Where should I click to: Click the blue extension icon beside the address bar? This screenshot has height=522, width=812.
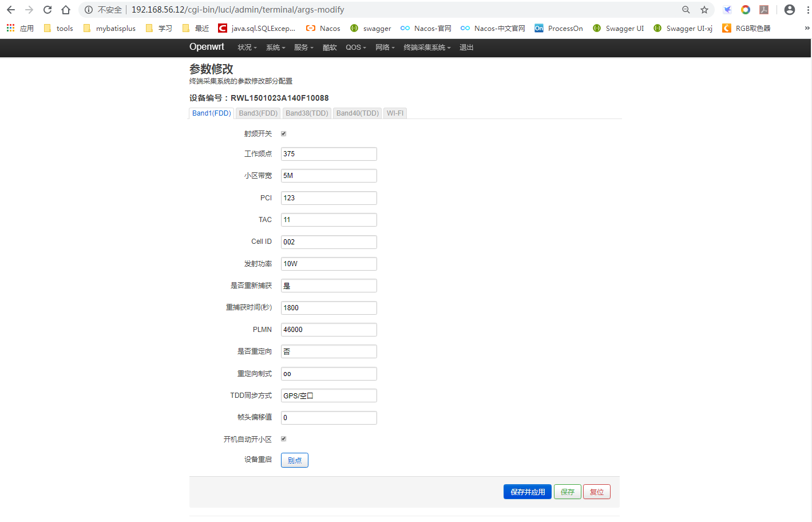[727, 9]
